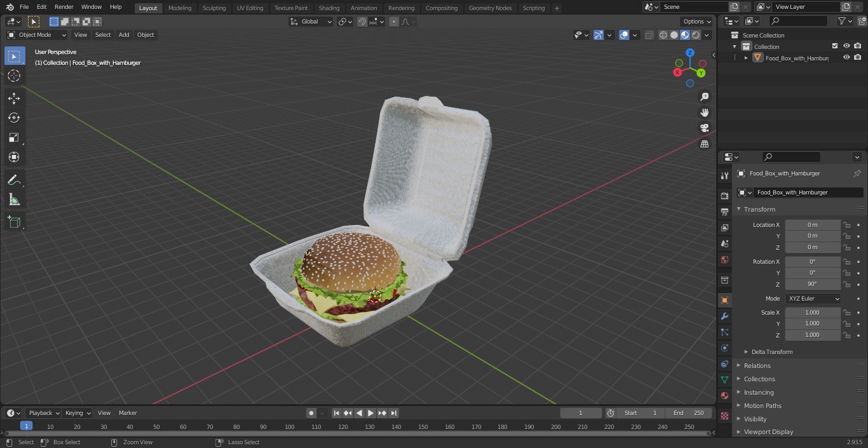Viewport: 868px width, 448px height.
Task: Open the timeline Marker menu
Action: point(128,413)
